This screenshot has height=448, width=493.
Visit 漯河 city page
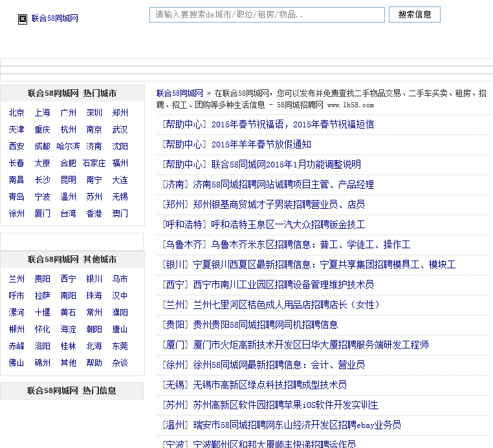[x=16, y=313]
